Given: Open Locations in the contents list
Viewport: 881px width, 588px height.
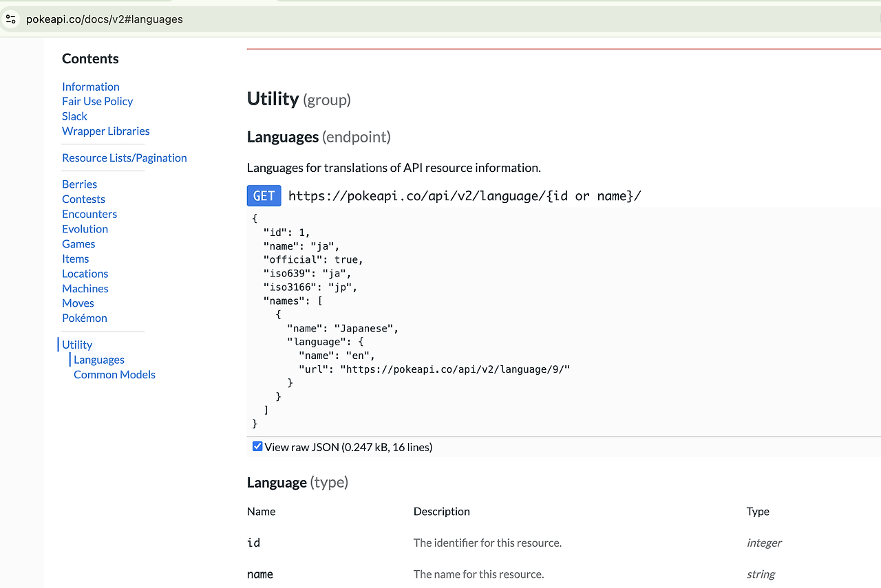Looking at the screenshot, I should [85, 274].
